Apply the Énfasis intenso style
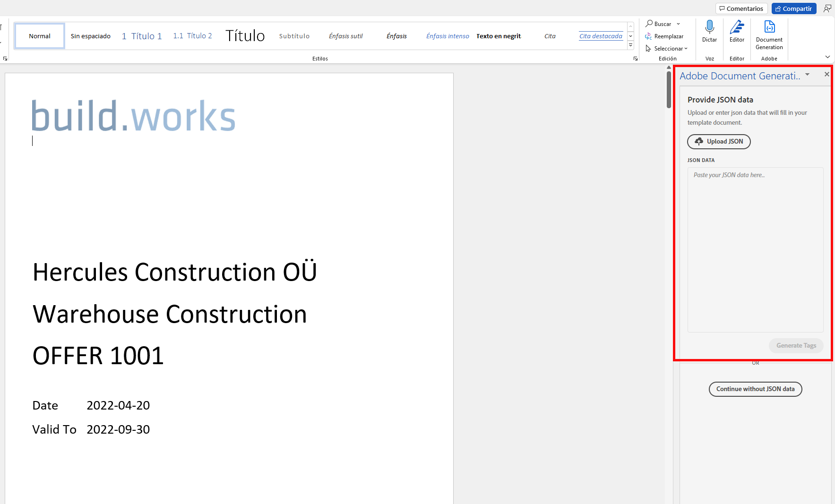835x504 pixels. coord(448,36)
